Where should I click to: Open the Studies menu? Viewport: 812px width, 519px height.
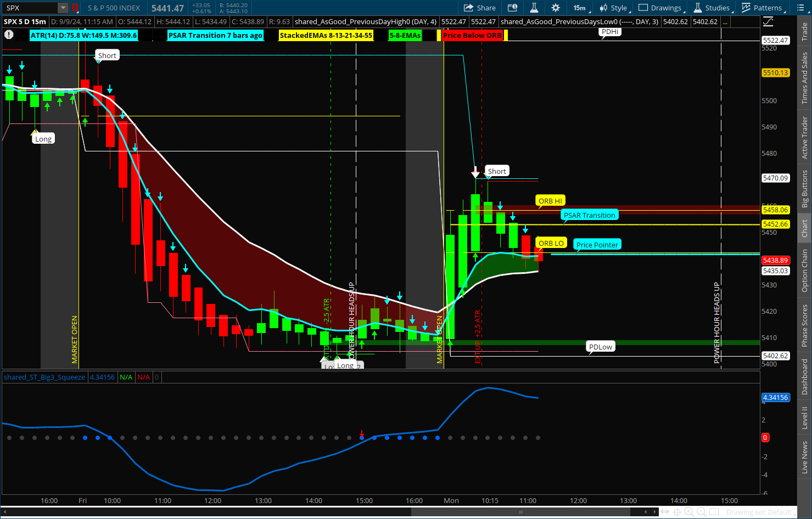(713, 8)
